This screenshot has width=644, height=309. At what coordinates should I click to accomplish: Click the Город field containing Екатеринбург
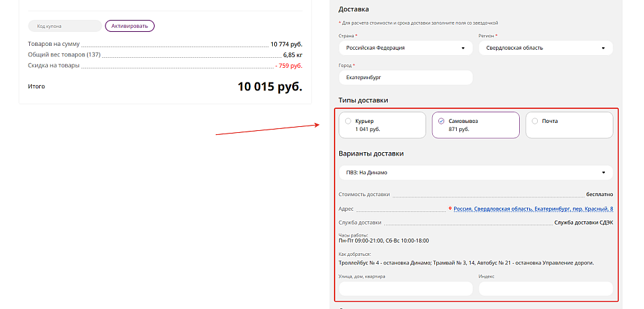pyautogui.click(x=405, y=78)
